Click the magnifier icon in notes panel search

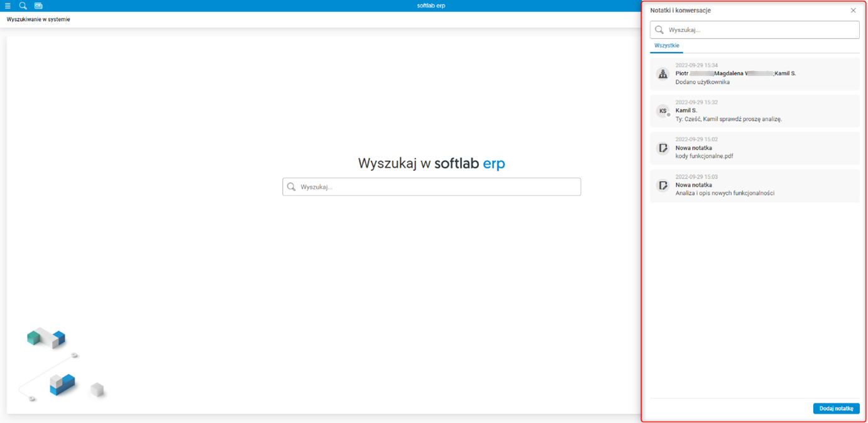(x=659, y=30)
